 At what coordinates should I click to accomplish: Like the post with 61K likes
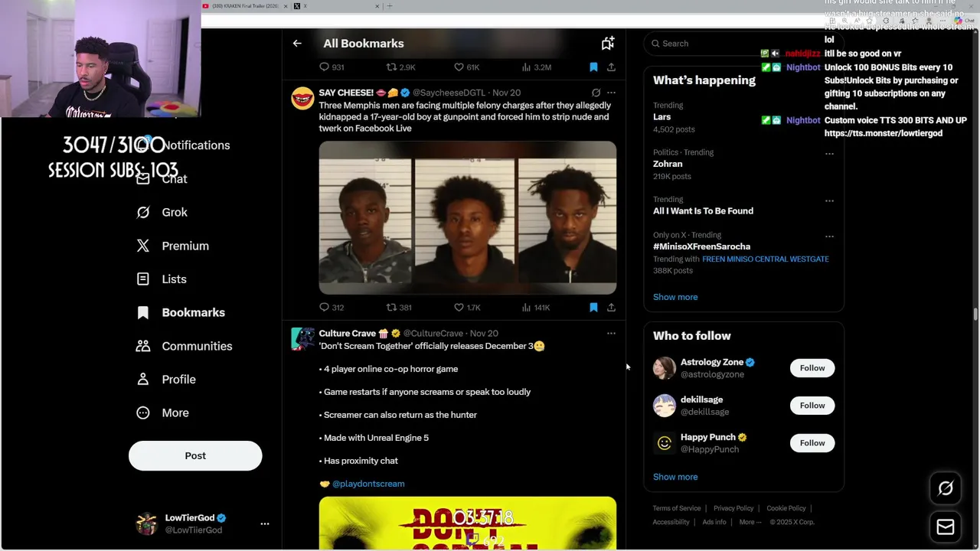click(466, 67)
